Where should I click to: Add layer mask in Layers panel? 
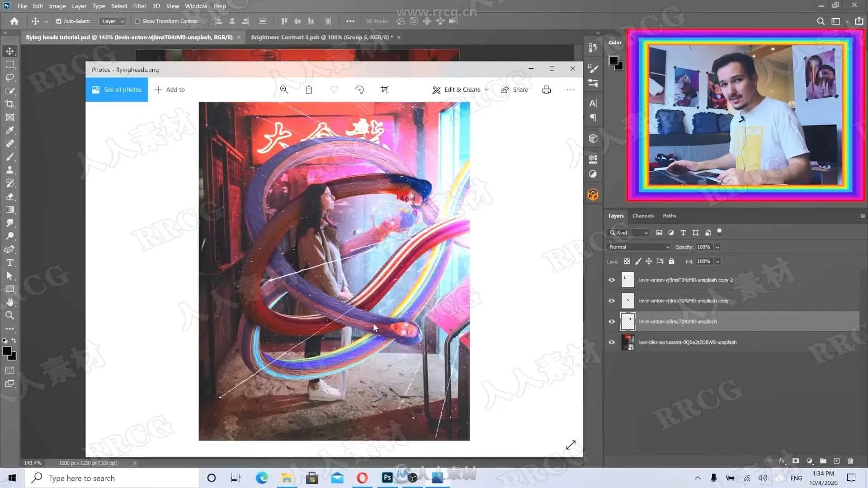tap(796, 461)
